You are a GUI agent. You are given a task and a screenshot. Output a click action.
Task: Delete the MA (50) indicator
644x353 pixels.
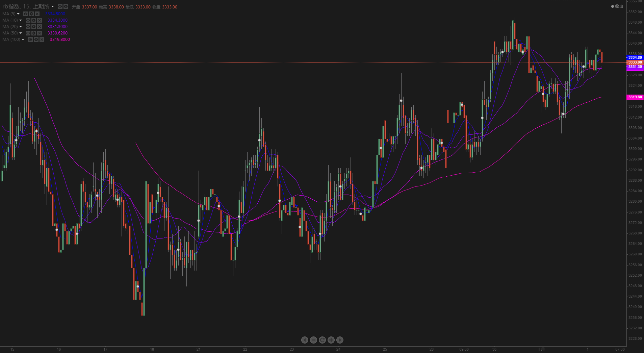(40, 33)
